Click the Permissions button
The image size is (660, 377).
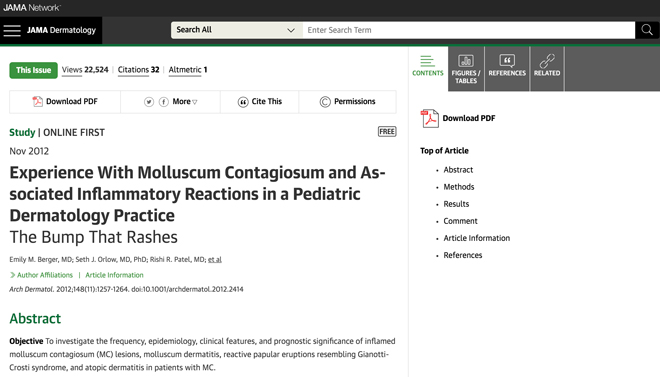click(x=347, y=102)
